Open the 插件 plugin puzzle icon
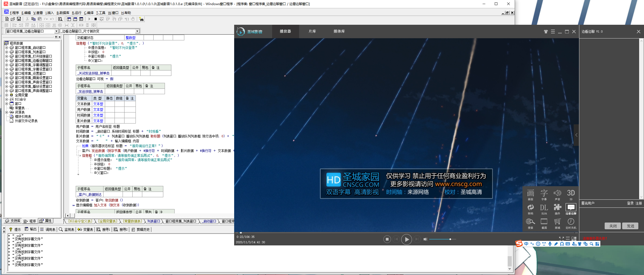The image size is (644, 275). pyautogui.click(x=557, y=209)
